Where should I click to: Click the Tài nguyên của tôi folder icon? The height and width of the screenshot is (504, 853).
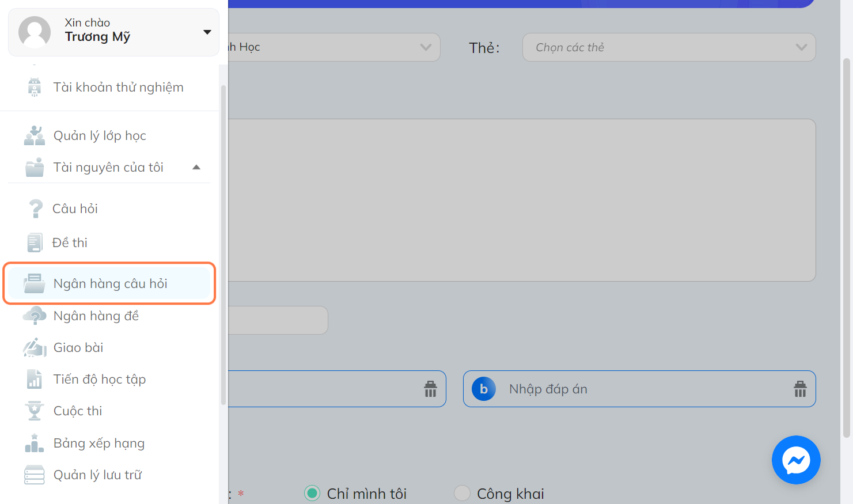35,167
